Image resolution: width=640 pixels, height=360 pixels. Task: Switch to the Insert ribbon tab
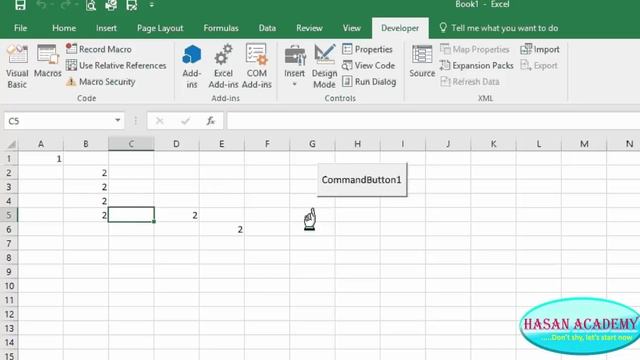(106, 28)
